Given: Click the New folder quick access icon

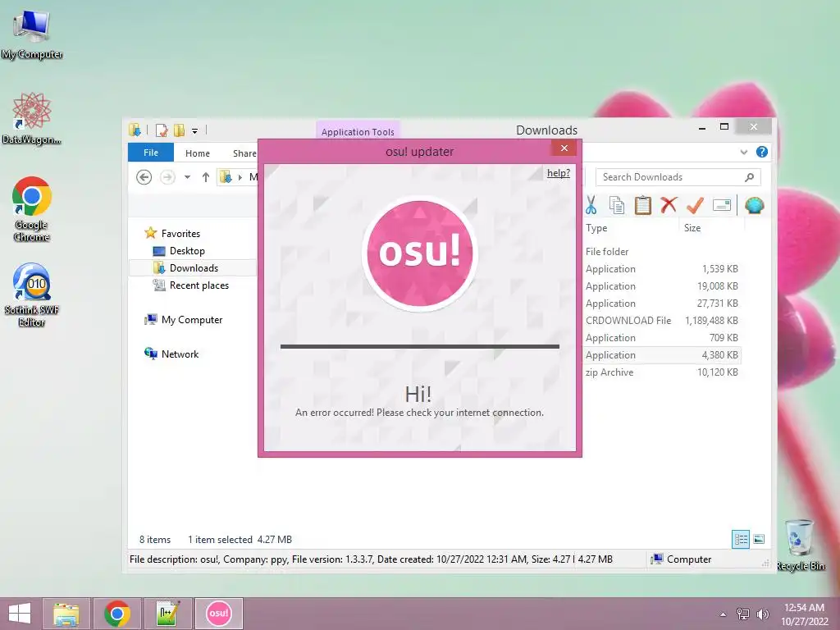Looking at the screenshot, I should coord(179,130).
